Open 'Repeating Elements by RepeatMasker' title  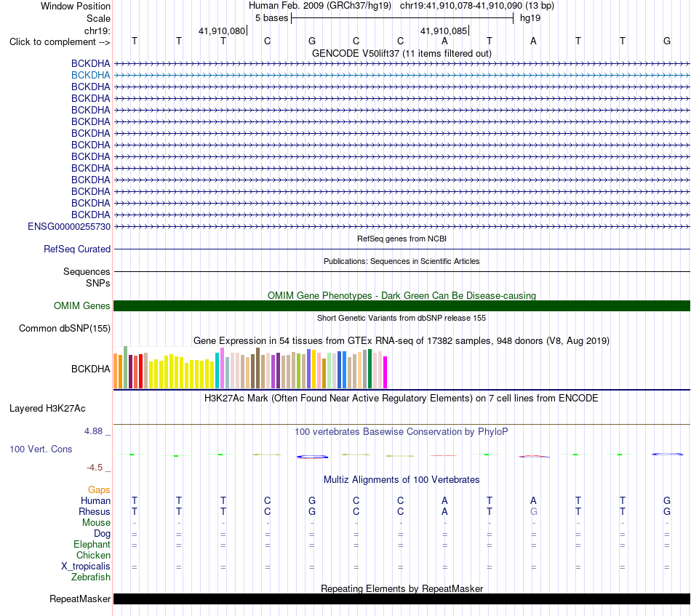(402, 588)
